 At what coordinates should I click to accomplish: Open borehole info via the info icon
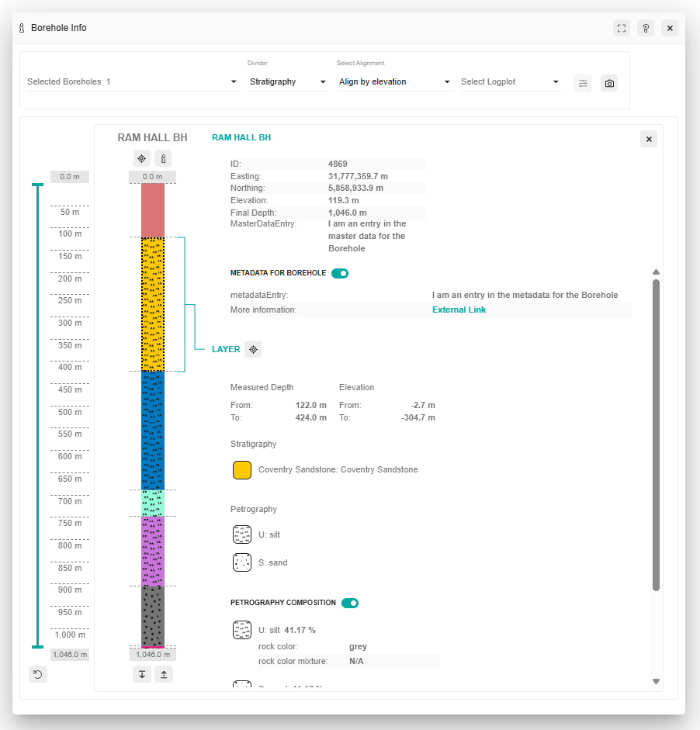[x=163, y=158]
